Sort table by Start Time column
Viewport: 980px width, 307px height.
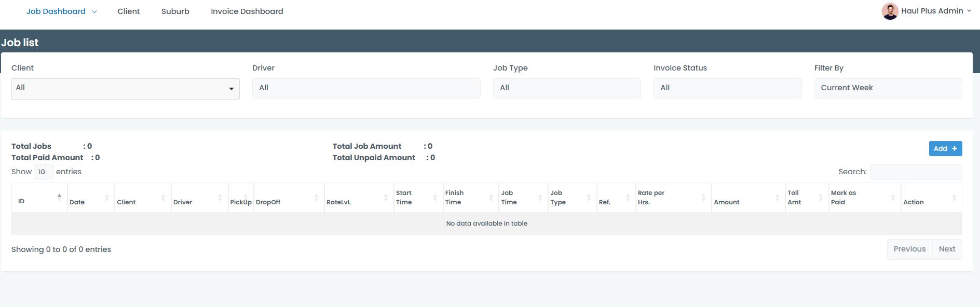pyautogui.click(x=418, y=198)
